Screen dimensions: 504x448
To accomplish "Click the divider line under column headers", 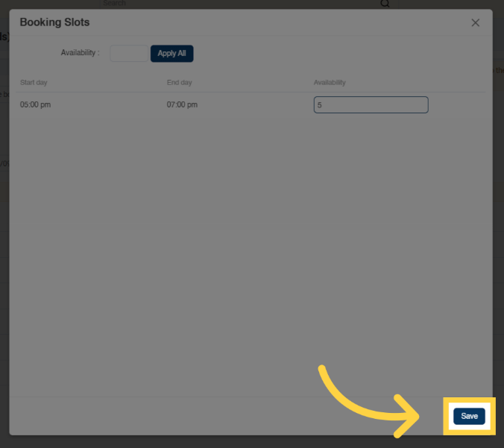I will click(x=246, y=92).
